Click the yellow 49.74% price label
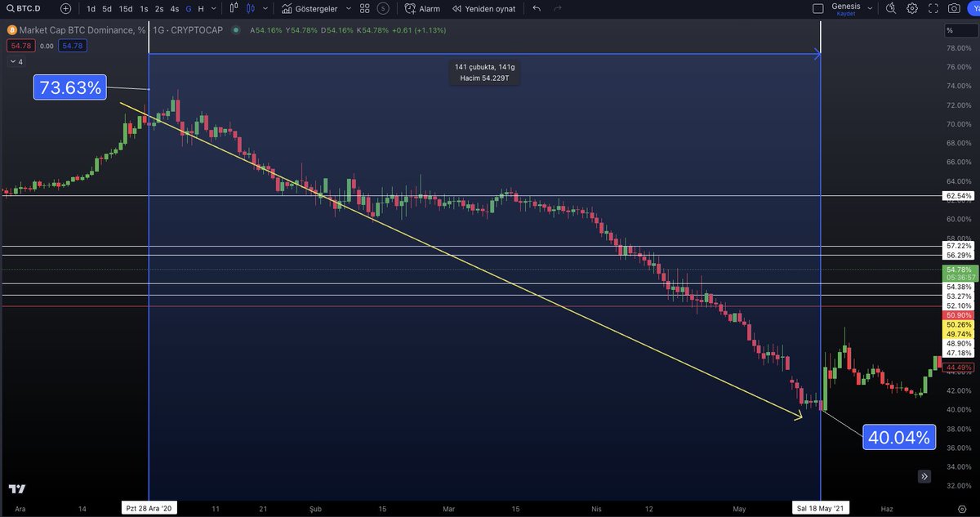This screenshot has height=517, width=980. pyautogui.click(x=959, y=334)
